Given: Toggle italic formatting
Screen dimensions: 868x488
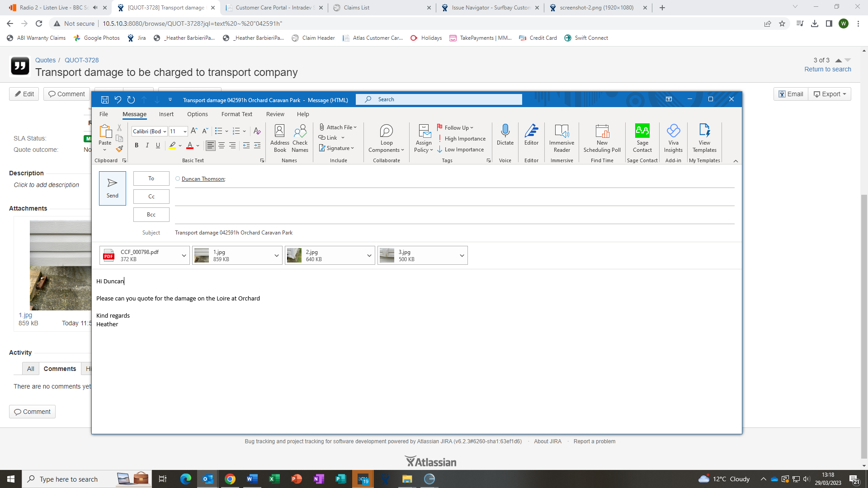Looking at the screenshot, I should (147, 145).
